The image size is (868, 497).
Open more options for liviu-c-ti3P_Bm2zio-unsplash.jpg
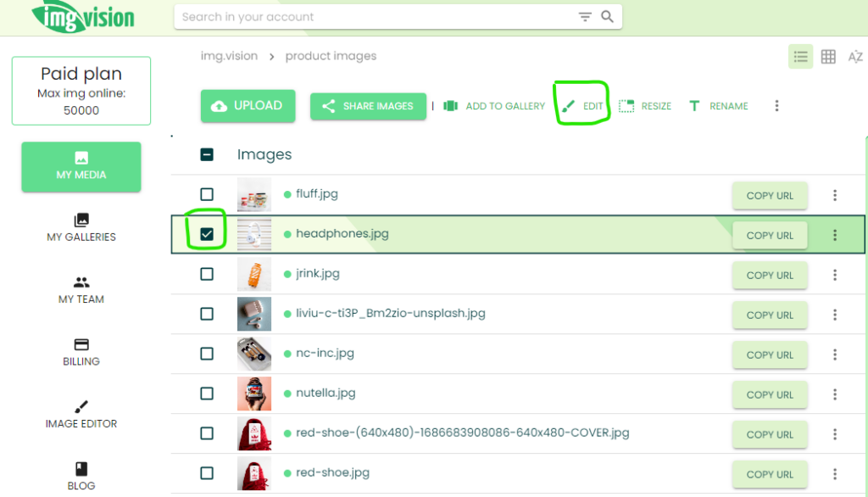click(x=835, y=315)
